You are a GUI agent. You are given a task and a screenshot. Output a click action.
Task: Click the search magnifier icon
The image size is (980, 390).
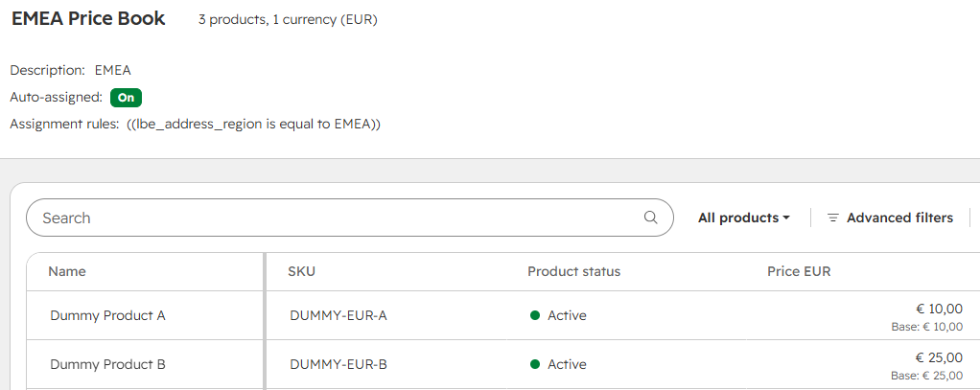tap(651, 218)
